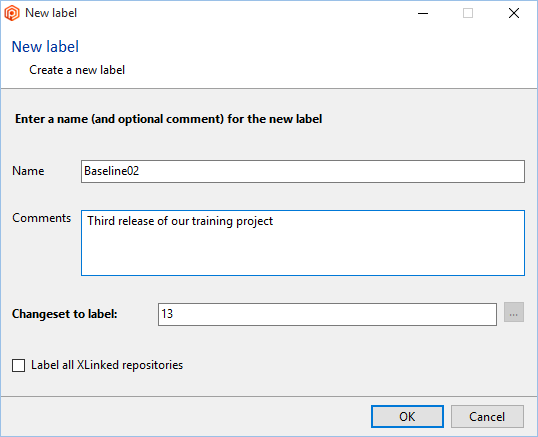This screenshot has width=538, height=437.
Task: Click the 'Comments' field label
Action: click(x=42, y=218)
